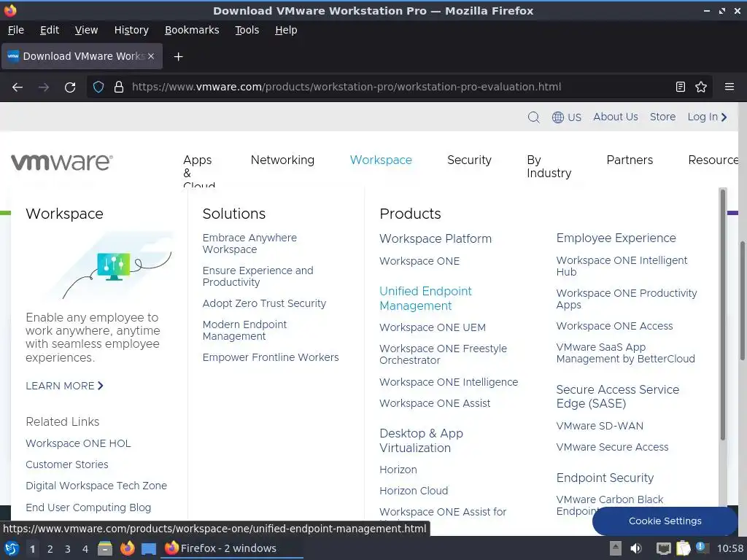747x560 pixels.
Task: Click the mega menu vertical scrollbar
Action: (723, 314)
